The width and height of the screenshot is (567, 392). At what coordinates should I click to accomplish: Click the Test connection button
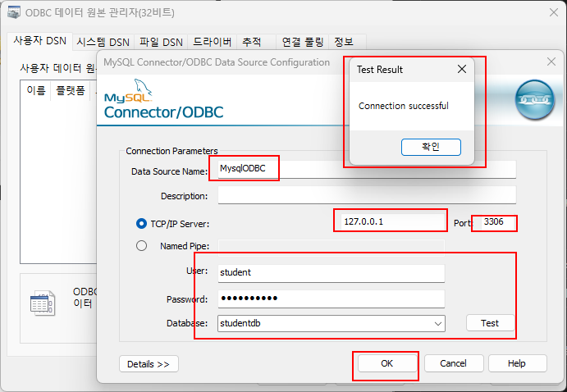pos(490,323)
